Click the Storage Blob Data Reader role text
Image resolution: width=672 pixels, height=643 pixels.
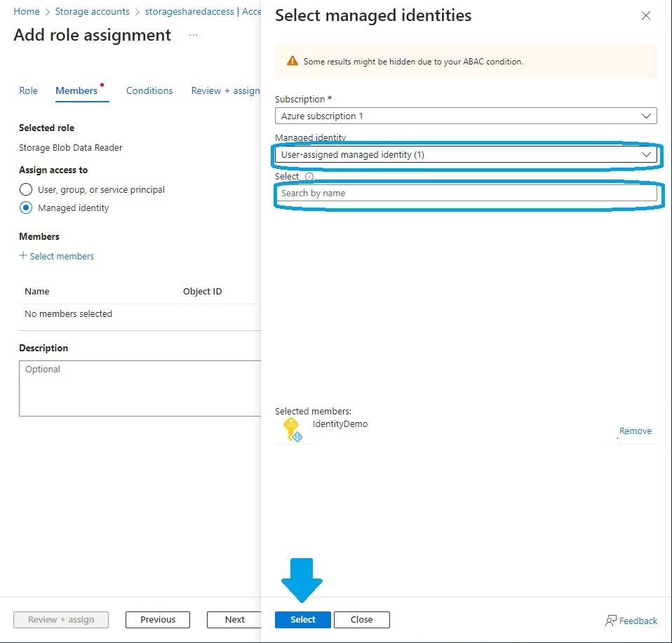pos(71,148)
